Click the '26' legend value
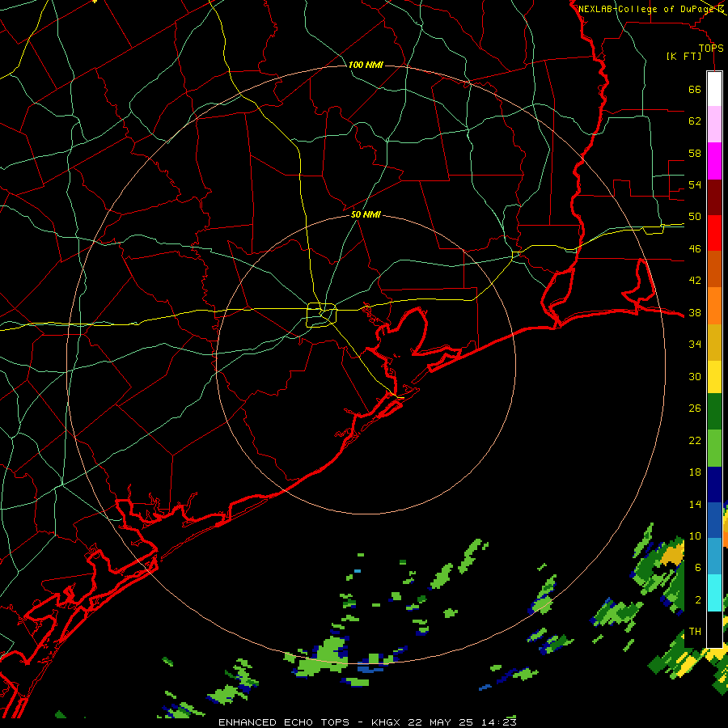 (695, 408)
